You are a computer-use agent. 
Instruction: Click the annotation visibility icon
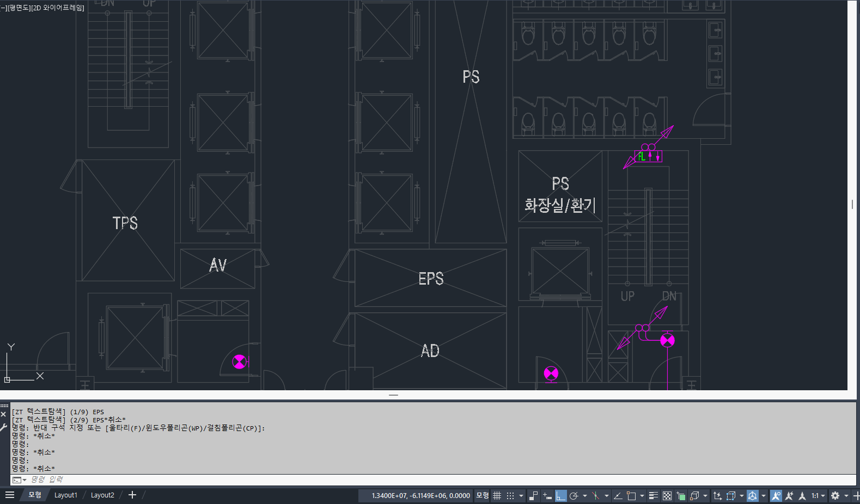776,496
